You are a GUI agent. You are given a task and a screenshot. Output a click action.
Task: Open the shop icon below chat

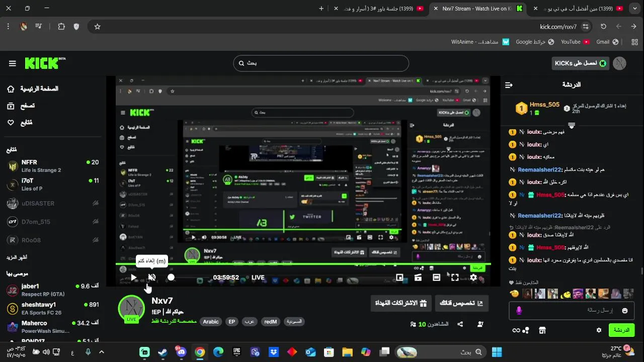click(542, 330)
